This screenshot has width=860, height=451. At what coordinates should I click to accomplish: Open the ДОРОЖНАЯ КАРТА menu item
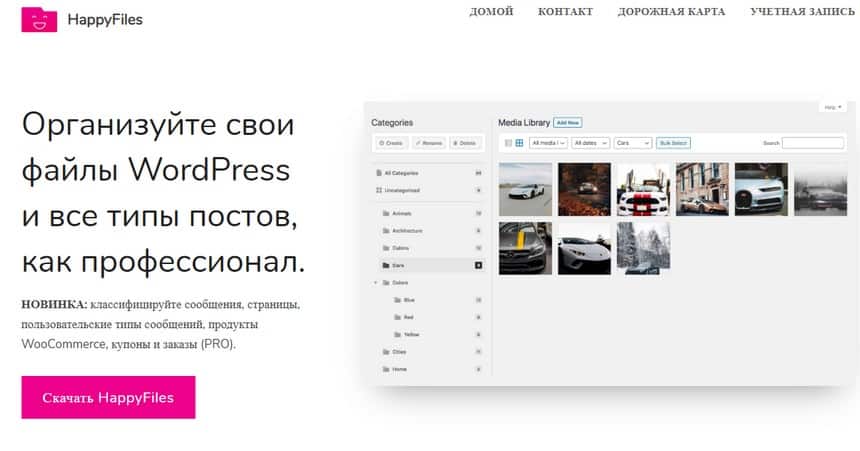point(671,12)
